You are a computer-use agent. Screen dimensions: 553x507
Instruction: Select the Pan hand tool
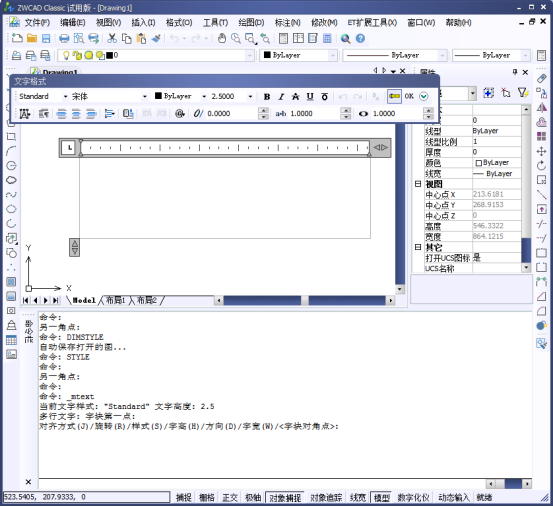(x=221, y=38)
